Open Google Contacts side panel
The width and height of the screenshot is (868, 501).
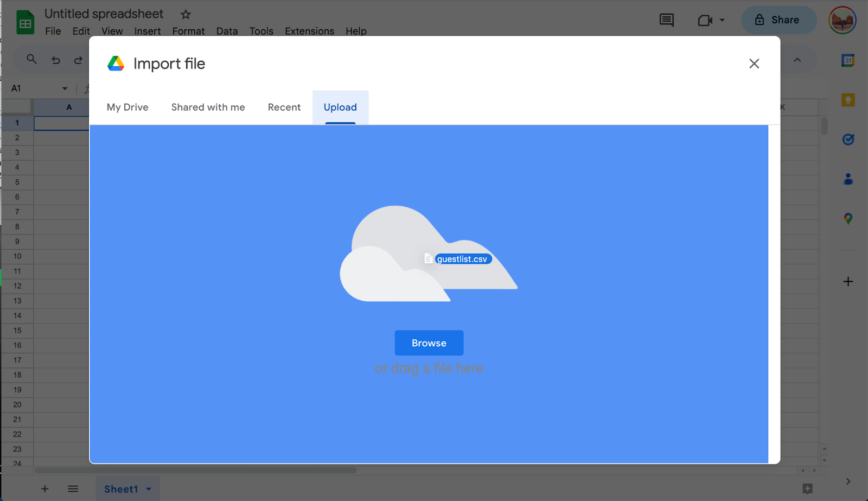[847, 179]
